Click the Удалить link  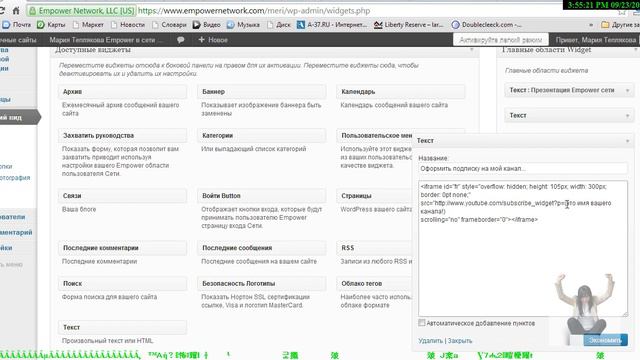tap(431, 340)
